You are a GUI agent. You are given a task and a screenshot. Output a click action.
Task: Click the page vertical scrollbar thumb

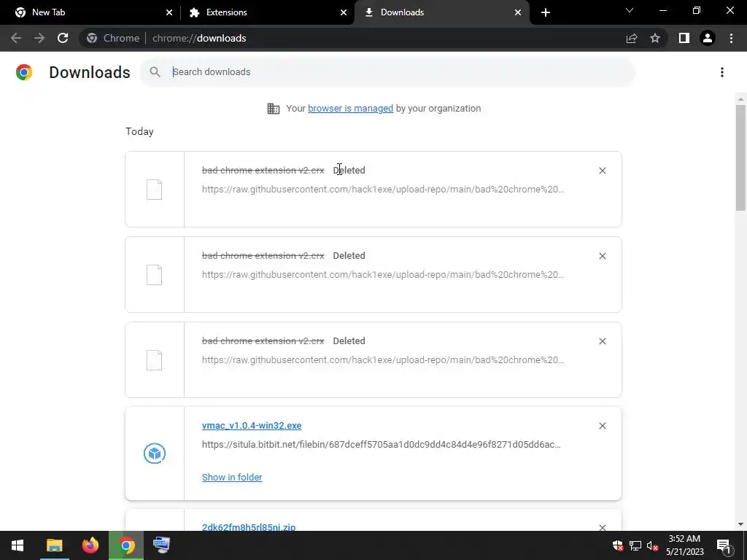pos(740,157)
